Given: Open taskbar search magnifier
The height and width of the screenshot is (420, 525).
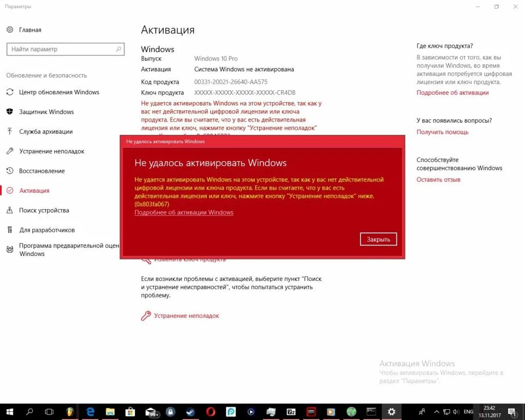Looking at the screenshot, I should [29, 412].
